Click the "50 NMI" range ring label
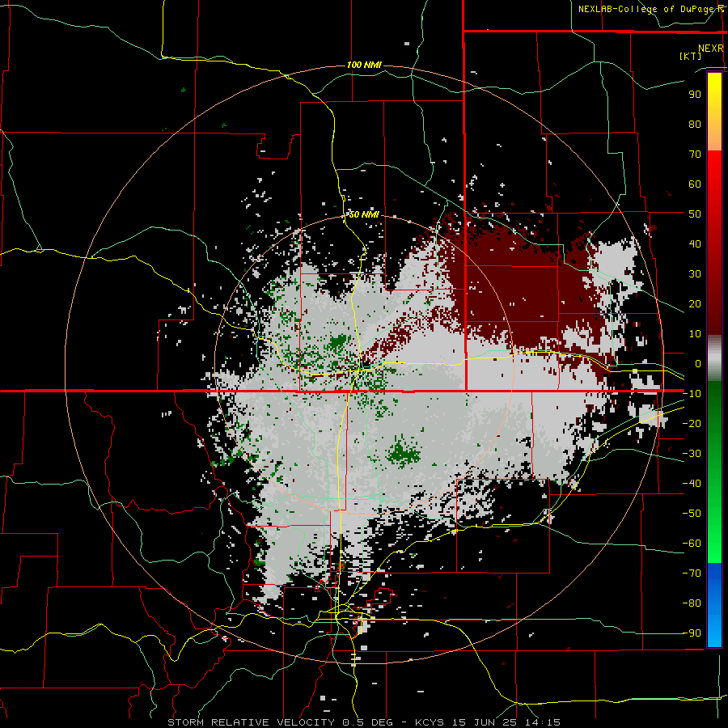The height and width of the screenshot is (728, 728). (x=364, y=214)
